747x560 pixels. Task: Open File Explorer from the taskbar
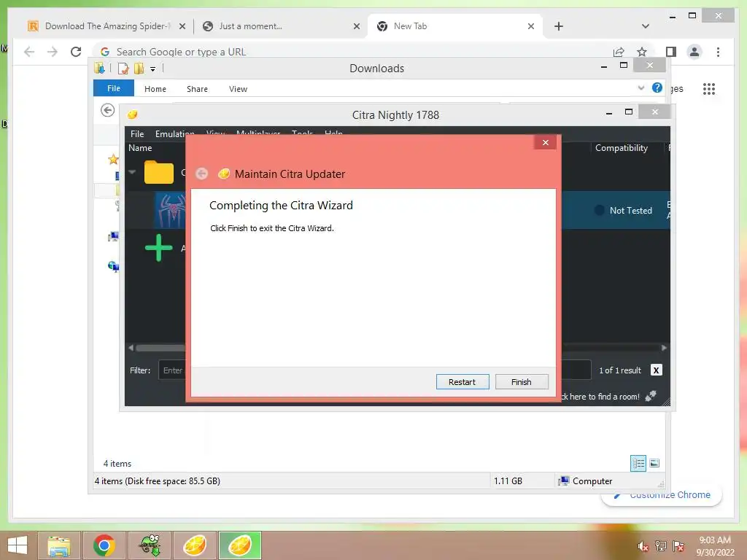(59, 545)
